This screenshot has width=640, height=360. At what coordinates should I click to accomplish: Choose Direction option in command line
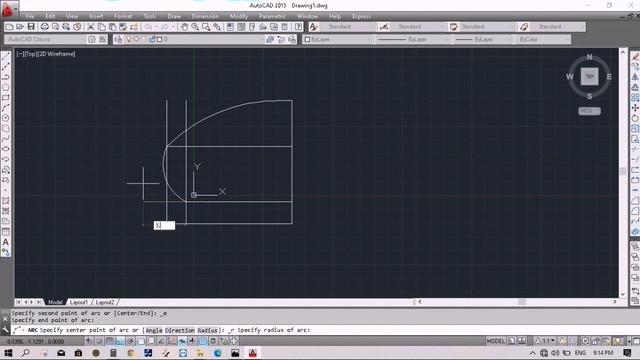point(180,330)
